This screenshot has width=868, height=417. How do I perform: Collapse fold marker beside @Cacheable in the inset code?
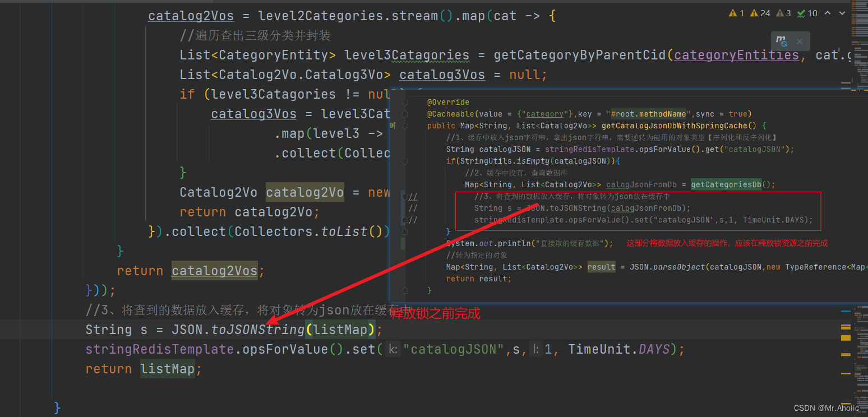[405, 114]
